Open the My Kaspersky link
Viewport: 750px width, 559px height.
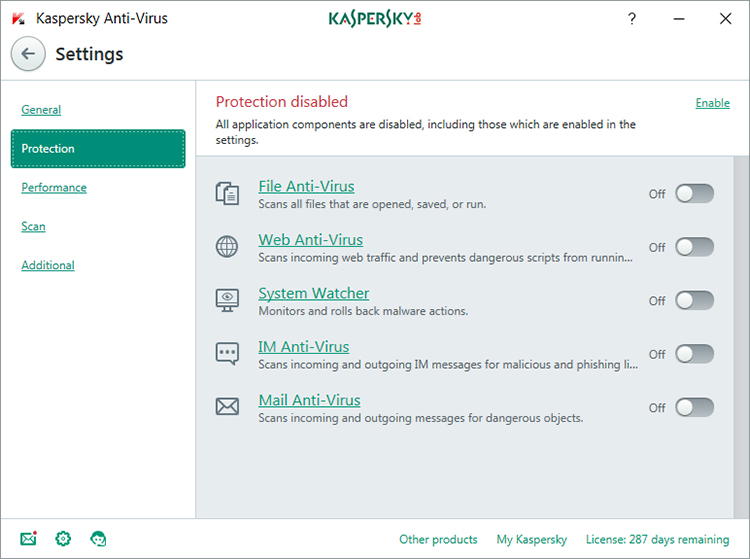coord(531,540)
